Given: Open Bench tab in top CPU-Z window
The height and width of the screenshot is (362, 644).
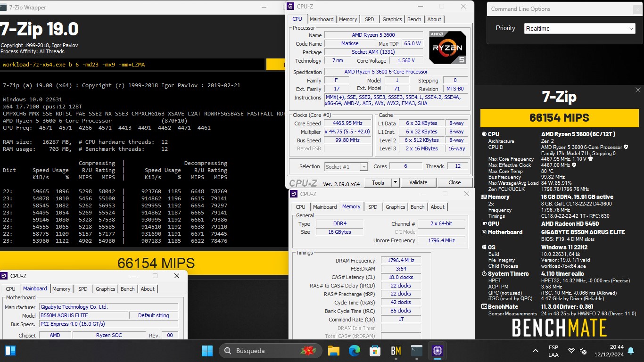Looking at the screenshot, I should click(x=414, y=19).
